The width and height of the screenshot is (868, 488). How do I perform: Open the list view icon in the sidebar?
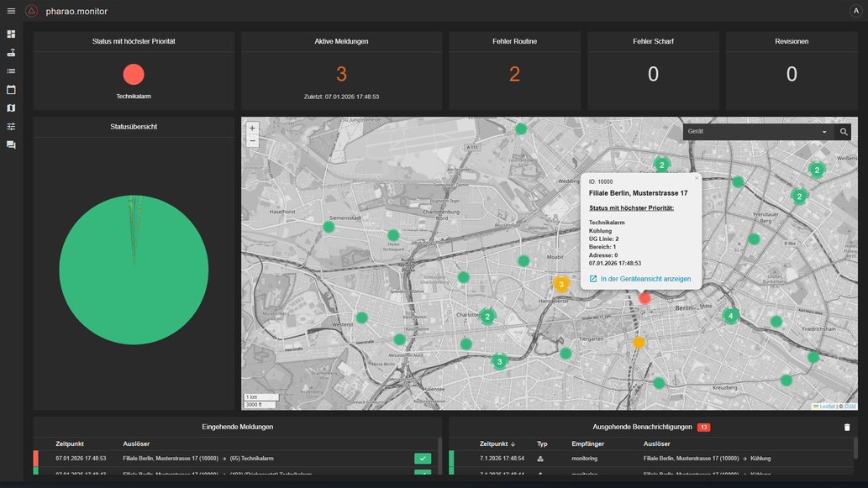(11, 71)
